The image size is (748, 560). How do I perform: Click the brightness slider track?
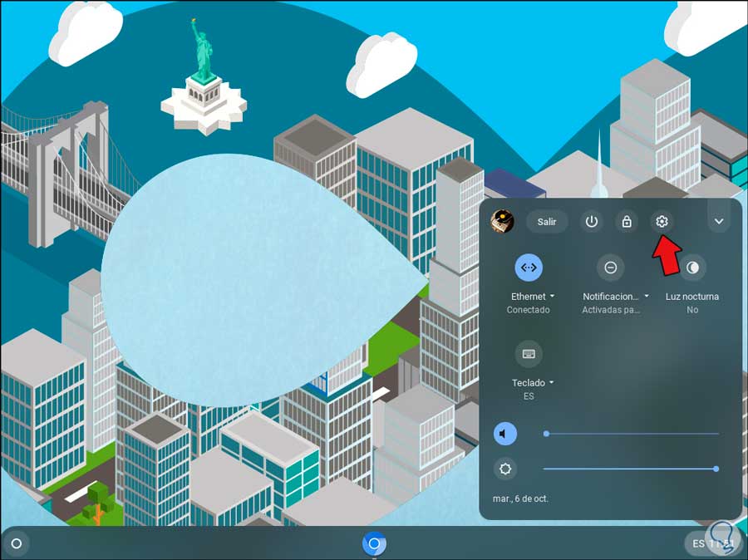631,469
